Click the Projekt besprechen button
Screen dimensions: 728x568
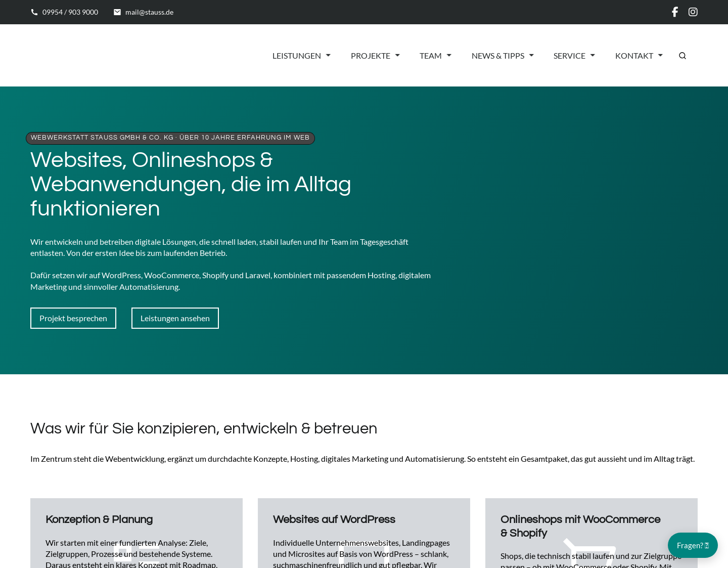[73, 318]
